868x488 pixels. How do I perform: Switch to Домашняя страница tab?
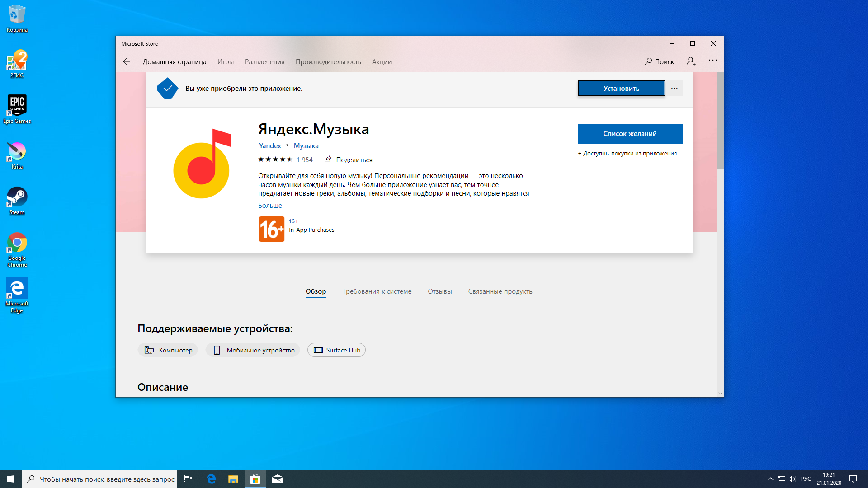point(175,62)
